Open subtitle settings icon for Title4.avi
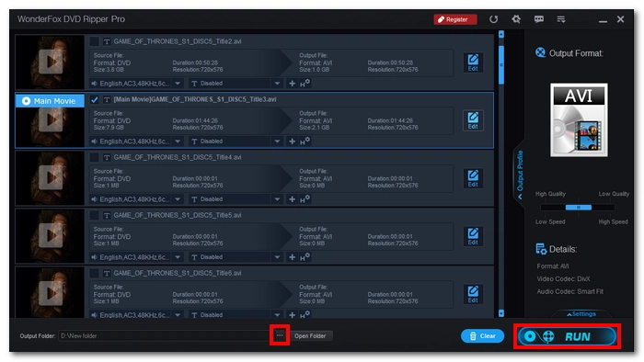The width and height of the screenshot is (644, 362). pyautogui.click(x=305, y=198)
